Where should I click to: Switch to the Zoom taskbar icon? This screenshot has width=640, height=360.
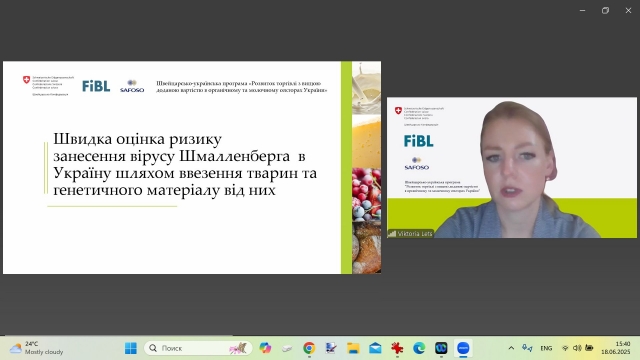point(463,348)
